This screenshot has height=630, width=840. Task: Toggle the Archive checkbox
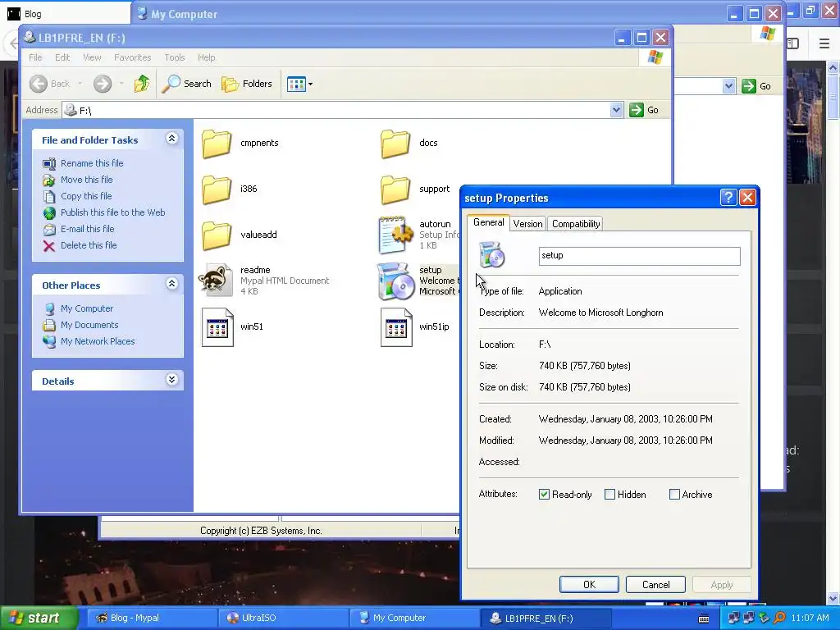(674, 495)
